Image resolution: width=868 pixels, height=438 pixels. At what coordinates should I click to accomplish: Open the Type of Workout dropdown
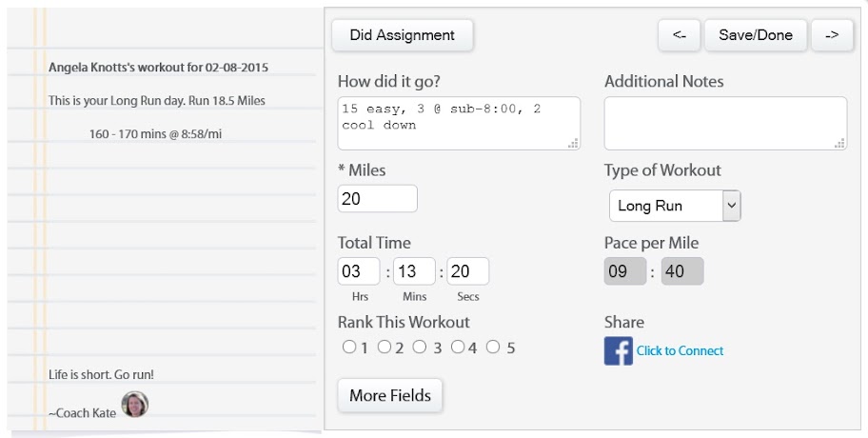675,206
